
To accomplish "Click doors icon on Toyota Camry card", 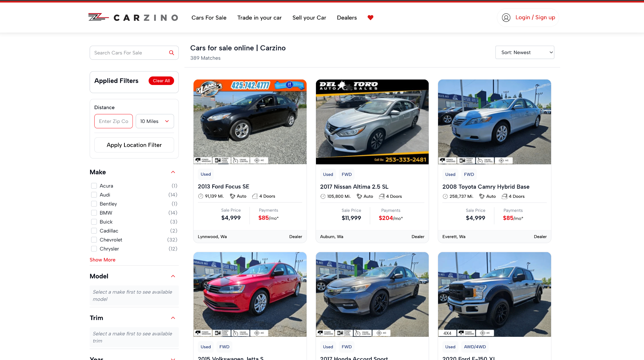I will [x=504, y=196].
